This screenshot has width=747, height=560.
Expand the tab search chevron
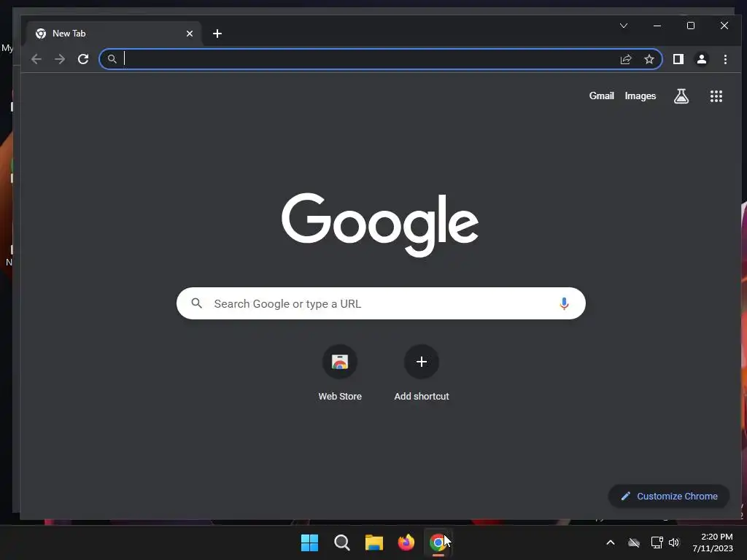pos(624,26)
